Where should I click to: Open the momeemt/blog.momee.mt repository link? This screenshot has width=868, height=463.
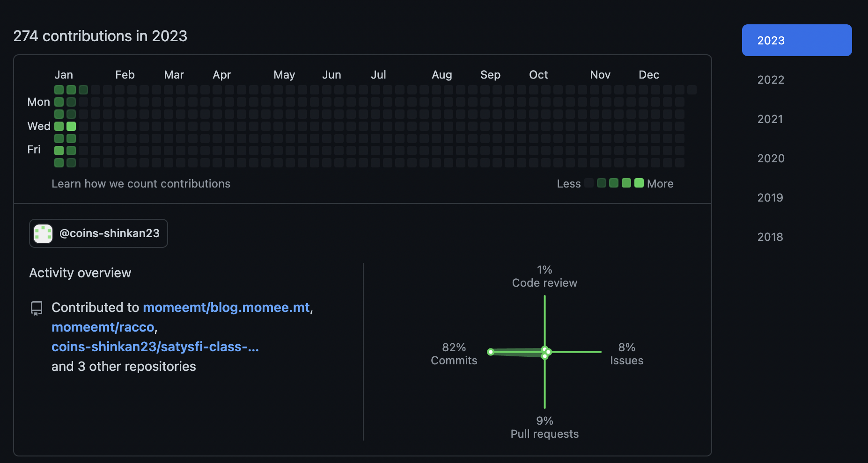pyautogui.click(x=227, y=307)
